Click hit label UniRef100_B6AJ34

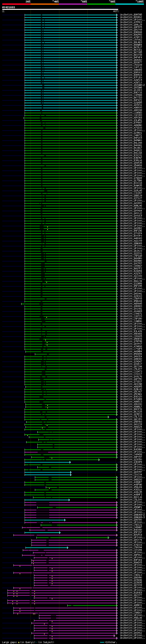(131, 281)
